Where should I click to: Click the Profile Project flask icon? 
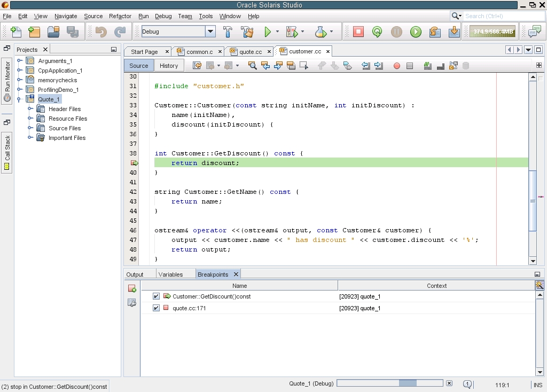click(321, 32)
